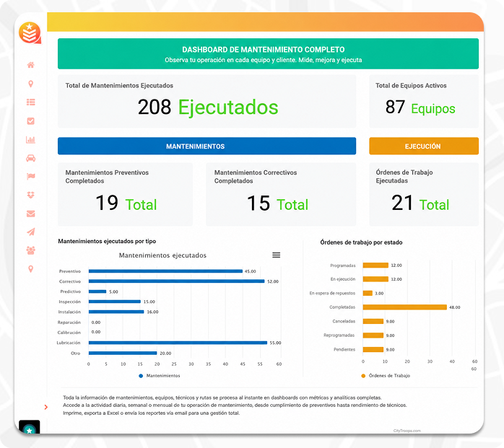Viewport: 504px width, 448px height.
Task: Click the Lubricación bar showing 55.00
Action: [x=178, y=343]
